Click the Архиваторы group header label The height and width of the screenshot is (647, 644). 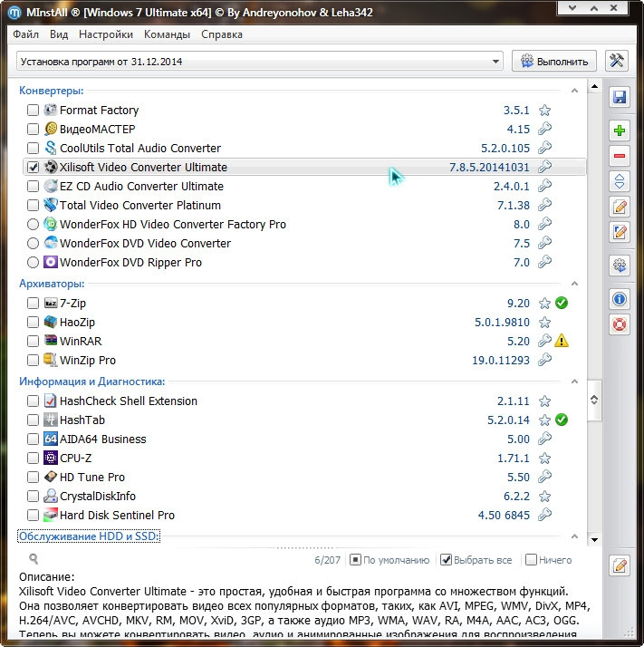[52, 284]
